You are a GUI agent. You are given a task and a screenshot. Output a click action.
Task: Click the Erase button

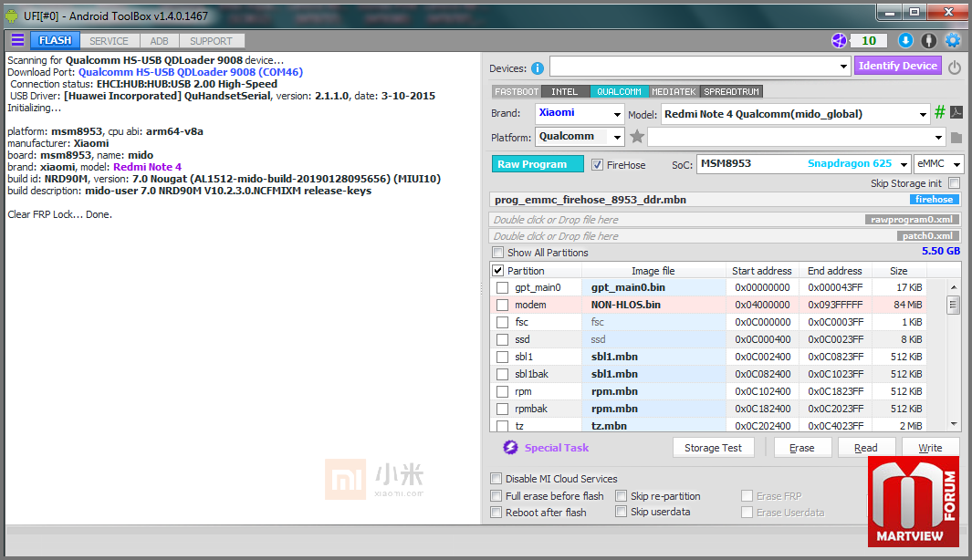(802, 447)
